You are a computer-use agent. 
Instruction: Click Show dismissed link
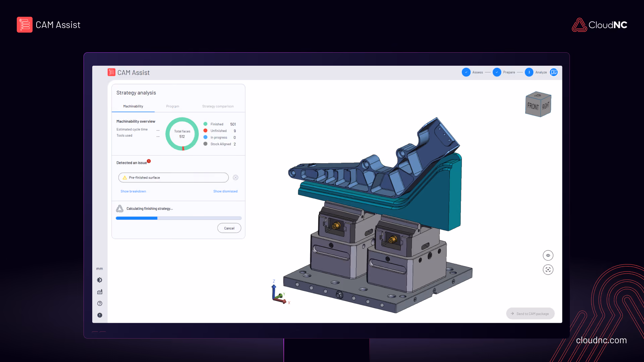tap(225, 191)
